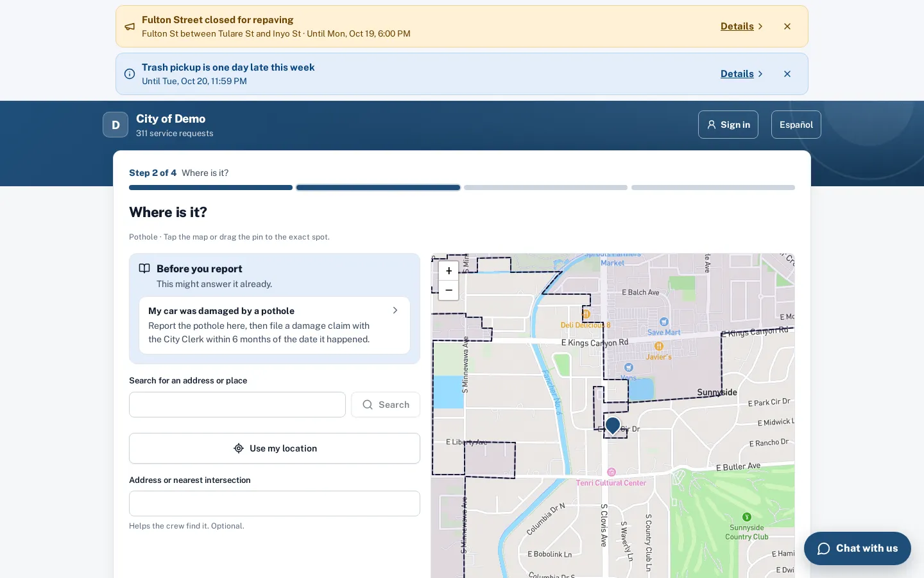924x578 pixels.
Task: Click the Javier's restaurant marker
Action: click(658, 346)
